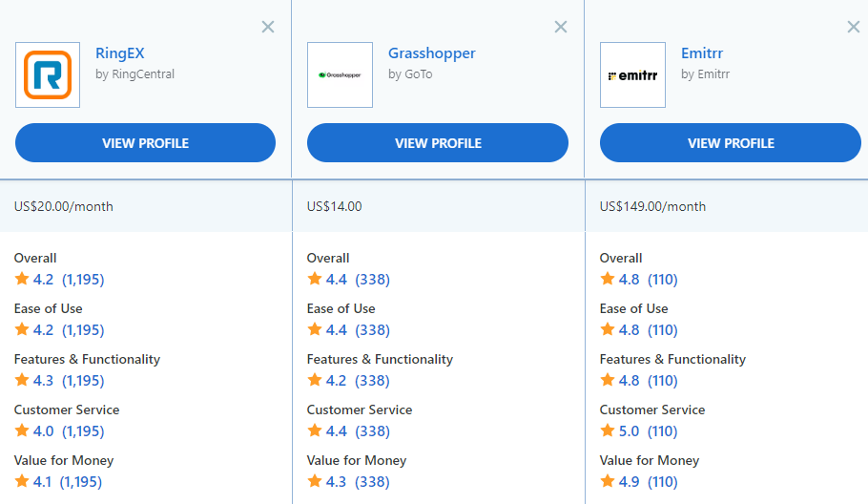Click Emitrr Customer Service 5.0 star icon

(x=608, y=430)
